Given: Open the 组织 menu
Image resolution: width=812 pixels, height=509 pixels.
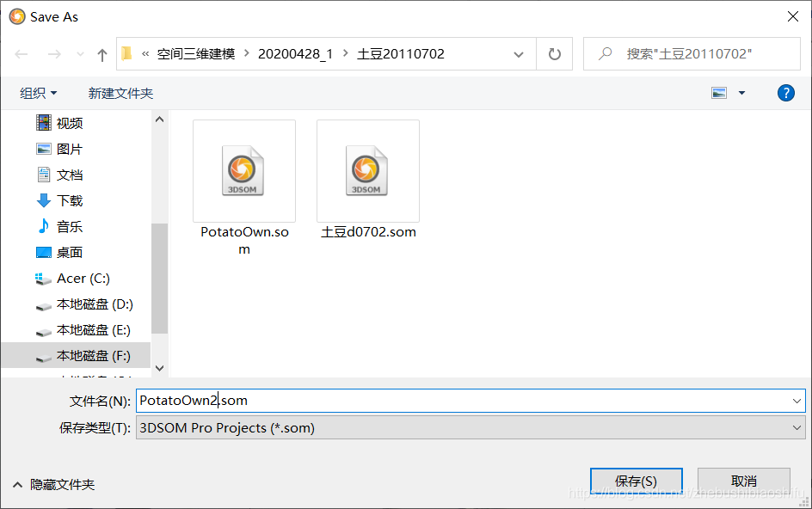Looking at the screenshot, I should tap(38, 93).
